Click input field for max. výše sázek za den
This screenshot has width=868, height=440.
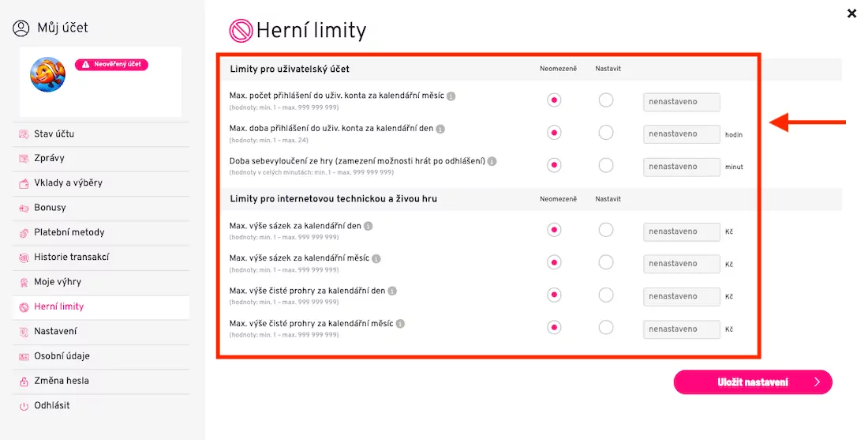[681, 232]
